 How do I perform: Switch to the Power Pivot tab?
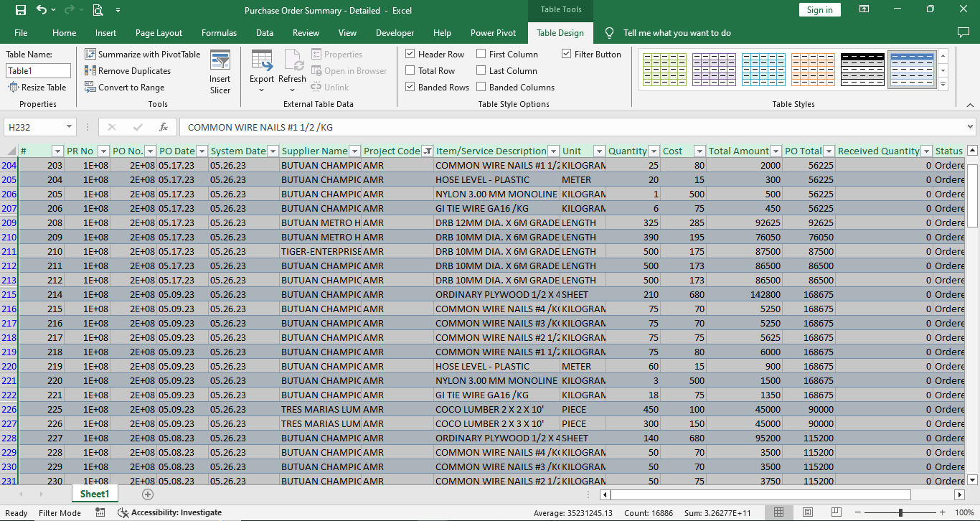point(493,33)
